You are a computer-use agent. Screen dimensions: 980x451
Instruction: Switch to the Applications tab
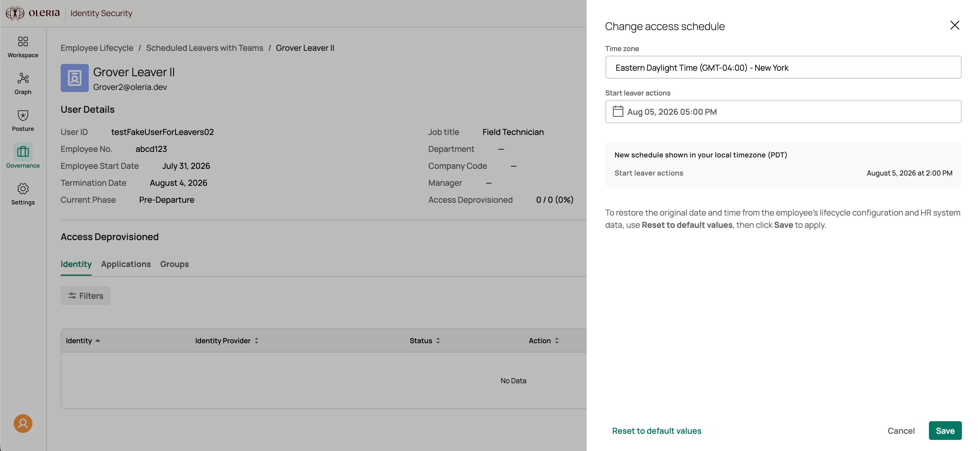[x=125, y=264]
